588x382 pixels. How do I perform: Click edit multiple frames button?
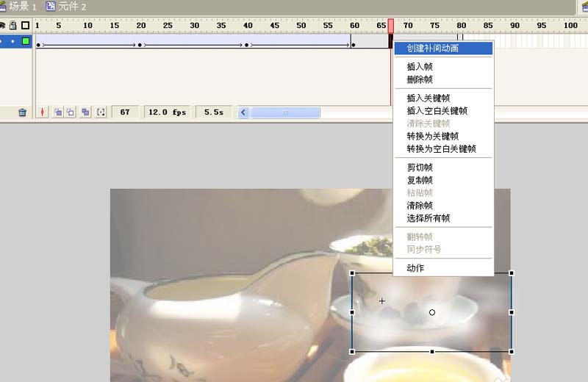pyautogui.click(x=85, y=112)
